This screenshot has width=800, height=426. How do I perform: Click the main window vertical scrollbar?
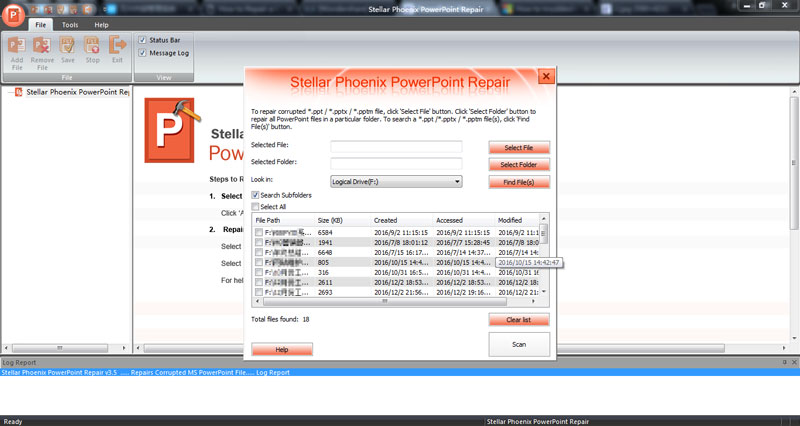794,163
